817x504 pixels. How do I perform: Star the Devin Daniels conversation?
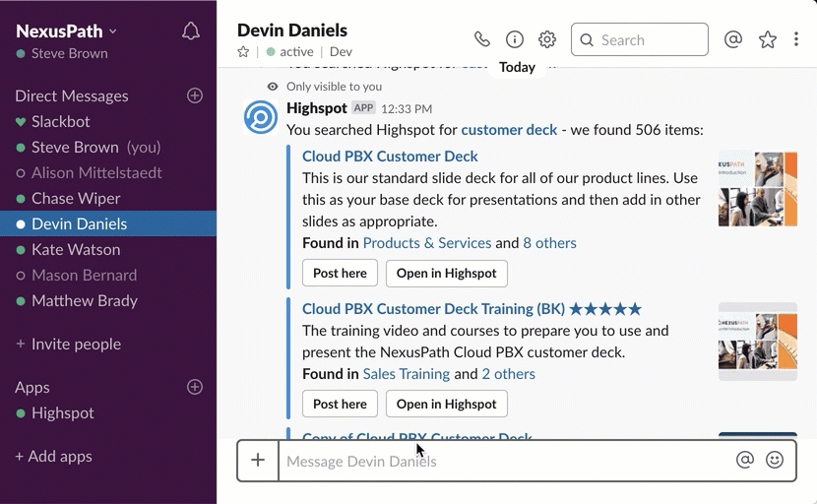243,51
